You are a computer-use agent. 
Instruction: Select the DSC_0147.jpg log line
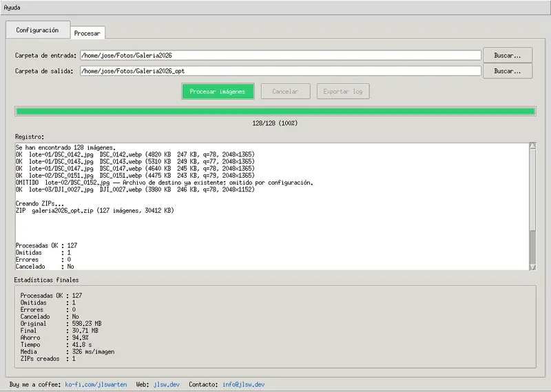pos(135,168)
